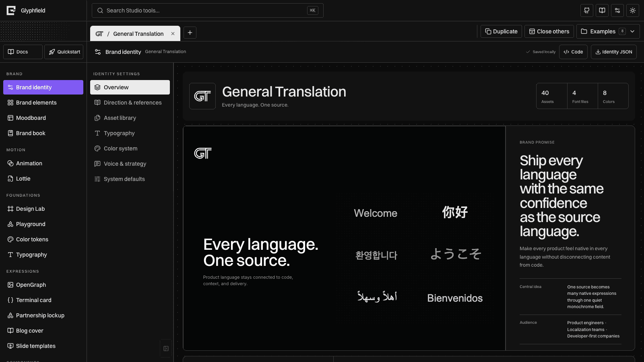Click the 40 Assets stat

tap(551, 96)
